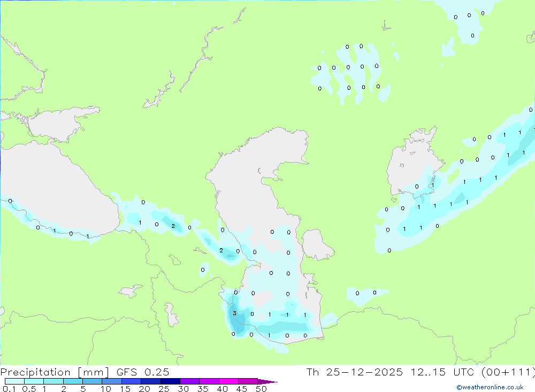Click the '20' legend label

[x=144, y=389]
